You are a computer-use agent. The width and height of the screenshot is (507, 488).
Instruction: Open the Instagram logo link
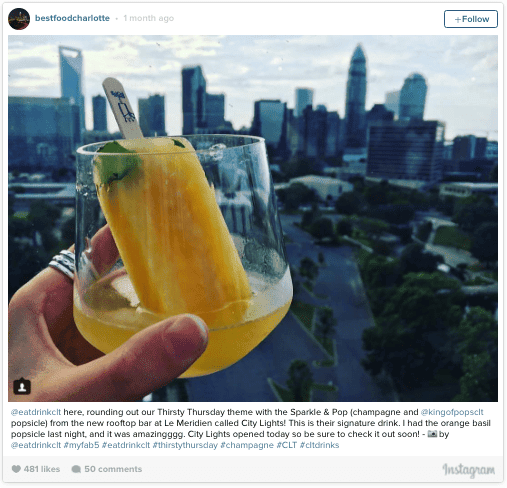(468, 470)
